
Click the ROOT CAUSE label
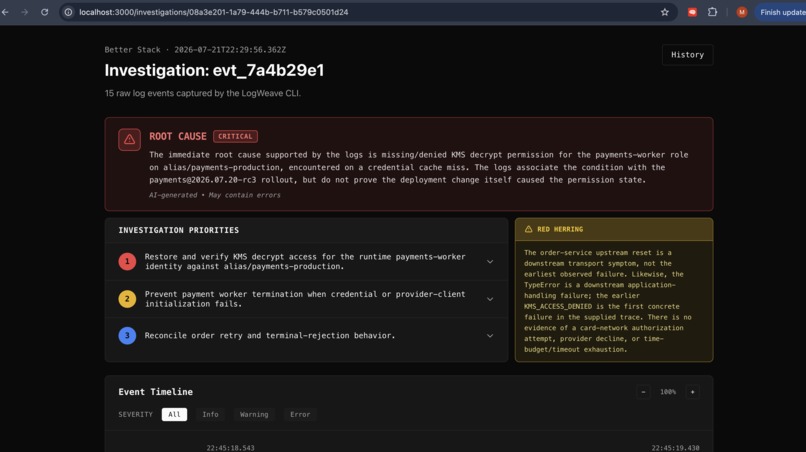[178, 136]
